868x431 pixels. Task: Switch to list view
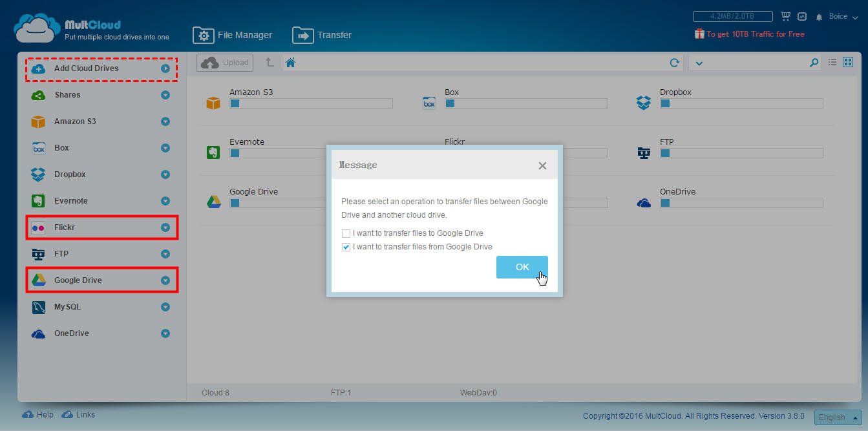pos(832,62)
